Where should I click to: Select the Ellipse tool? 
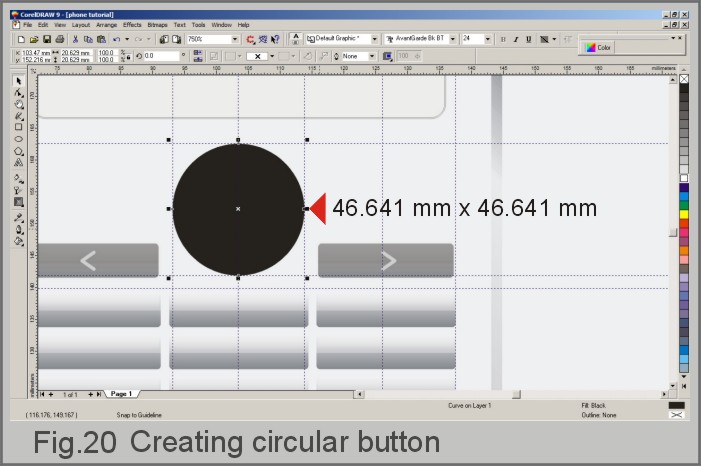coord(18,139)
